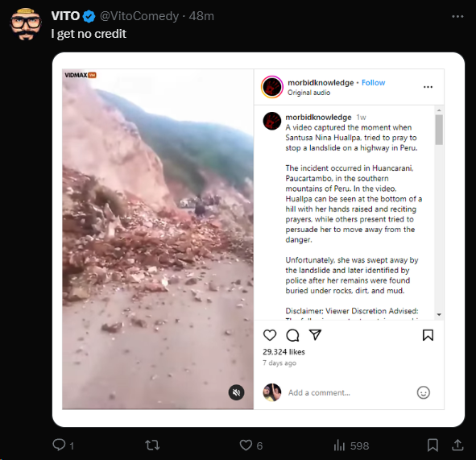Retweet the VITO post

pyautogui.click(x=152, y=445)
